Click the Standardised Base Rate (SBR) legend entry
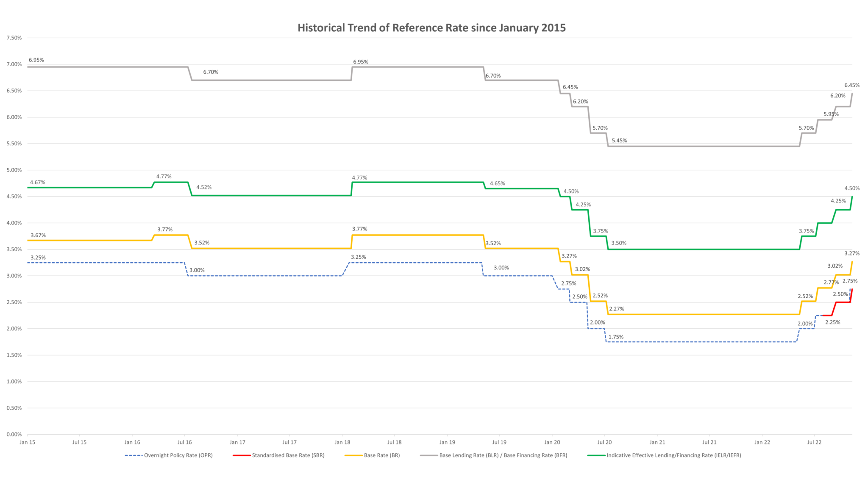 [x=288, y=455]
